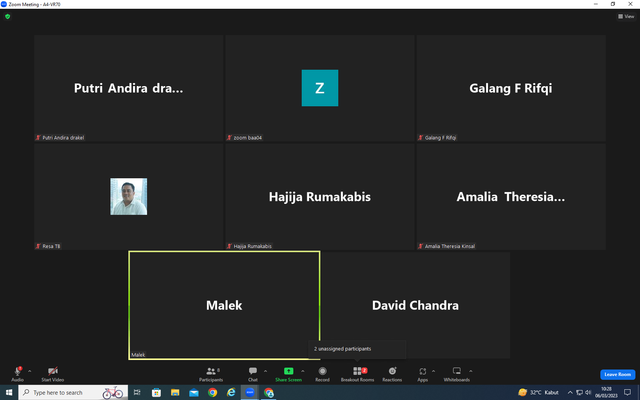Open Microsoft Store from the taskbar

[x=156, y=392]
